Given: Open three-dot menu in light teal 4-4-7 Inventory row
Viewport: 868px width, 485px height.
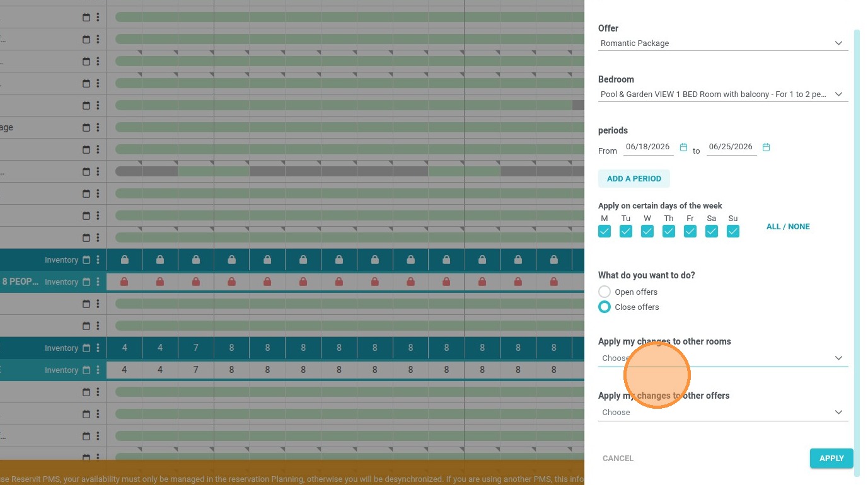Looking at the screenshot, I should point(98,370).
